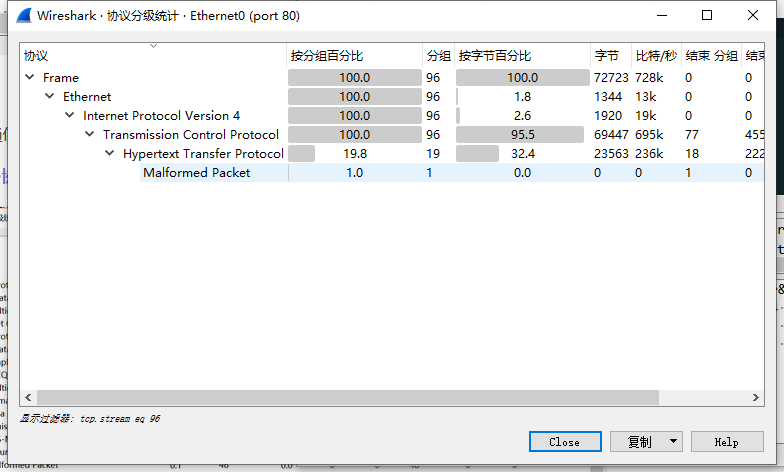Sort by 按字节百分比 column header

pyautogui.click(x=522, y=56)
